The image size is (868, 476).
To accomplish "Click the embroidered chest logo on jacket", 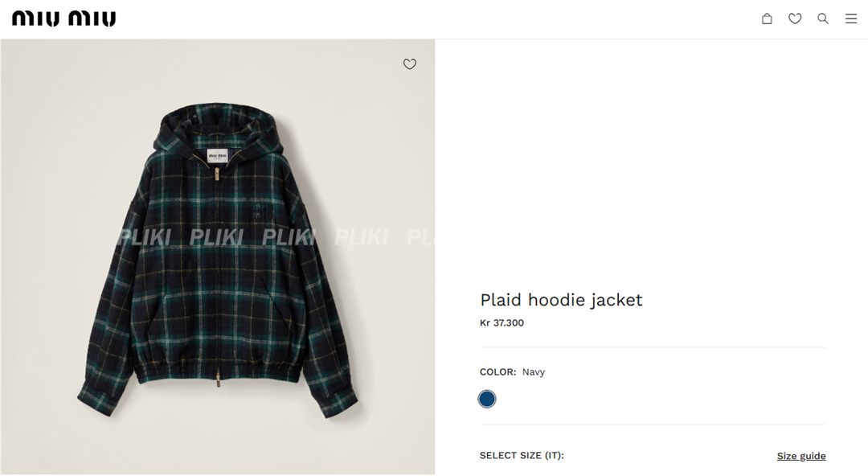I will click(x=263, y=211).
